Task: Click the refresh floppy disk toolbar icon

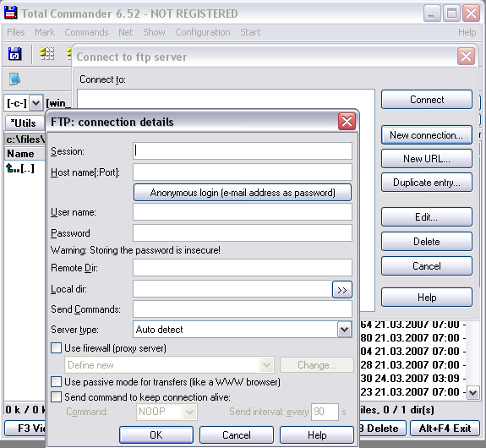Action: (14, 54)
